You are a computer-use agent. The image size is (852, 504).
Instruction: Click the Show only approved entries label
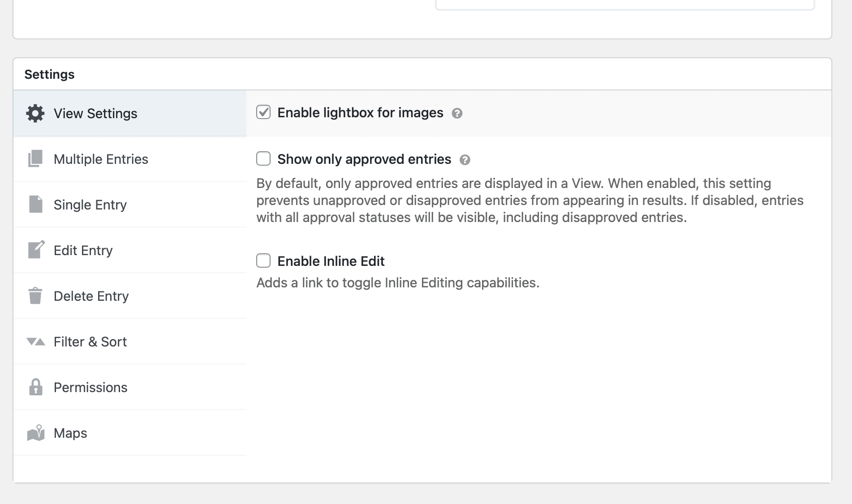coord(364,159)
